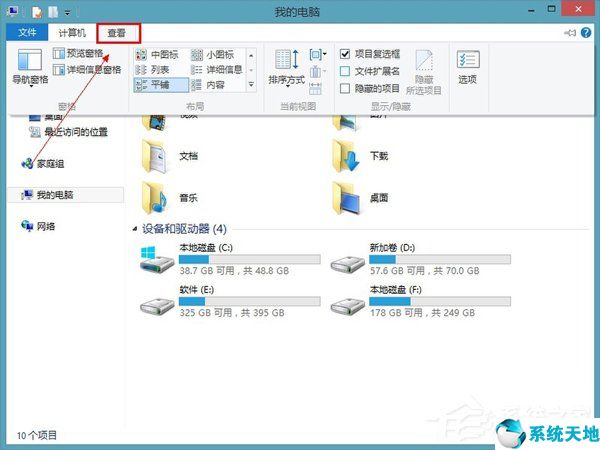
Task: Open the 排序方式 sort by menu
Action: click(x=287, y=67)
